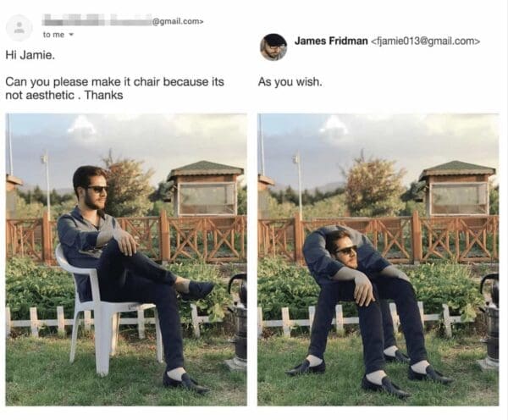
Task: Click the fjamie013@gmail.com email address
Action: pos(425,41)
